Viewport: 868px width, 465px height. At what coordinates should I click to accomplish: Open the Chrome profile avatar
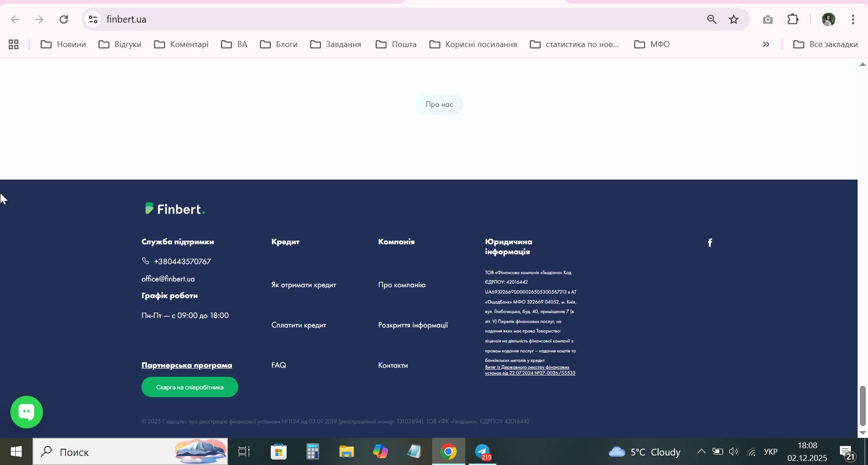(x=828, y=19)
